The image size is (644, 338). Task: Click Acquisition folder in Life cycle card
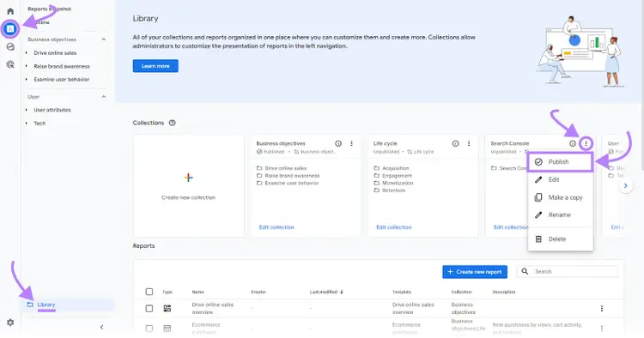[392, 168]
